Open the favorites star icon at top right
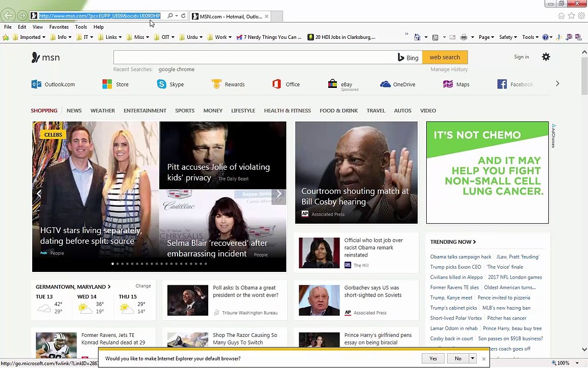 (571, 16)
